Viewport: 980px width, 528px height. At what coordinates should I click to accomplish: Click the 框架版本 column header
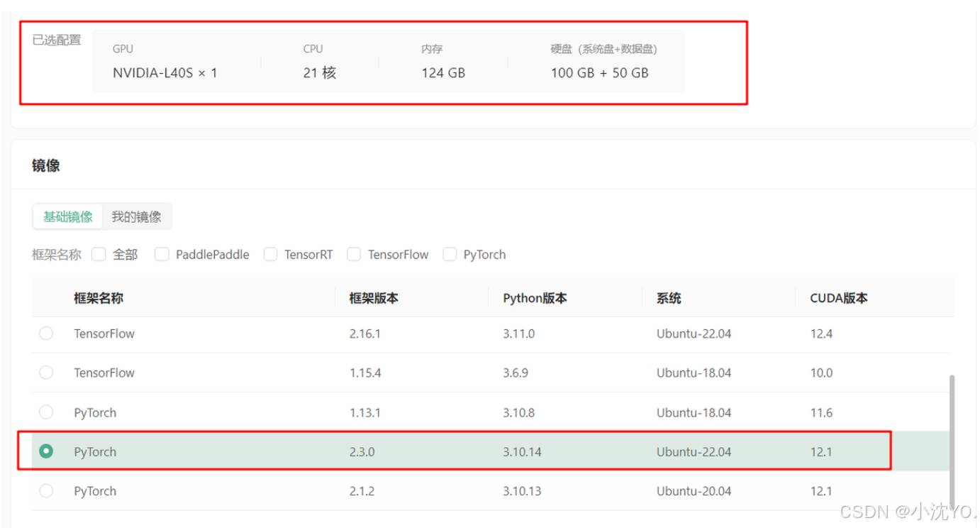pos(374,298)
